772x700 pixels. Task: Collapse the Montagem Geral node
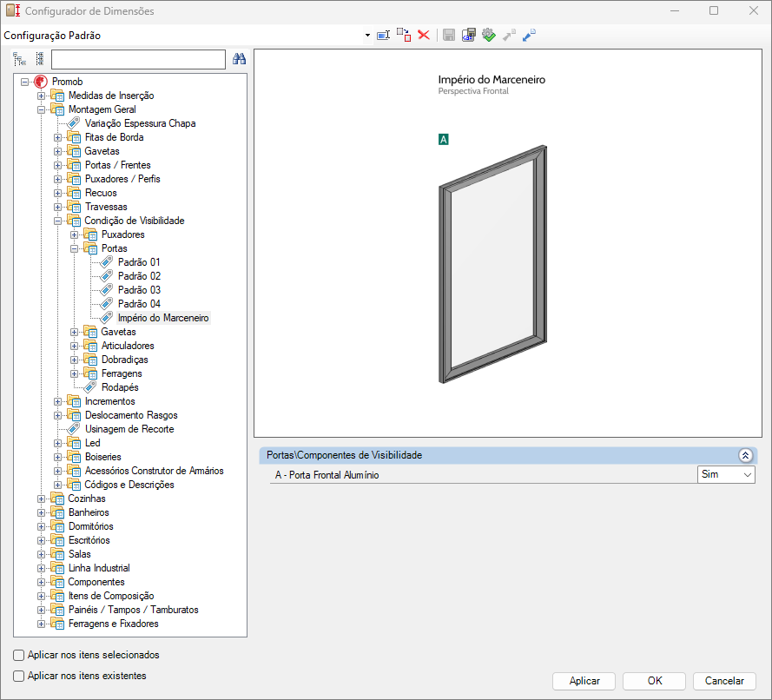[x=42, y=109]
